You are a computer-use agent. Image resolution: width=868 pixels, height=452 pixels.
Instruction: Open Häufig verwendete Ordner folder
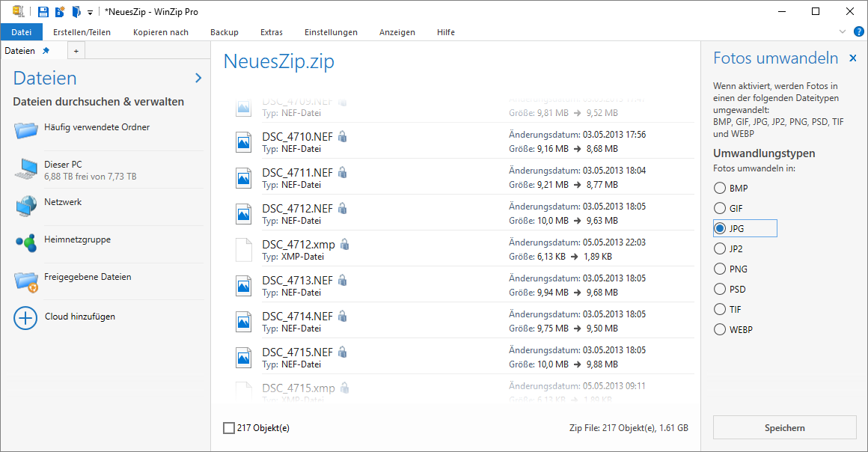26,130
